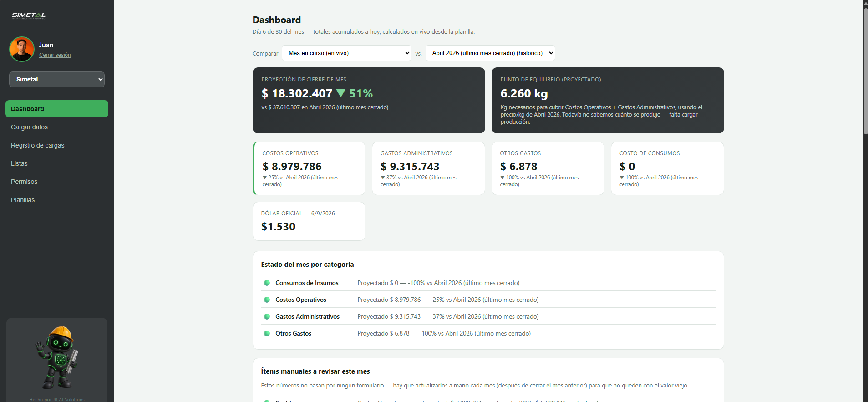Select the Costo de Consumos card

pyautogui.click(x=667, y=168)
